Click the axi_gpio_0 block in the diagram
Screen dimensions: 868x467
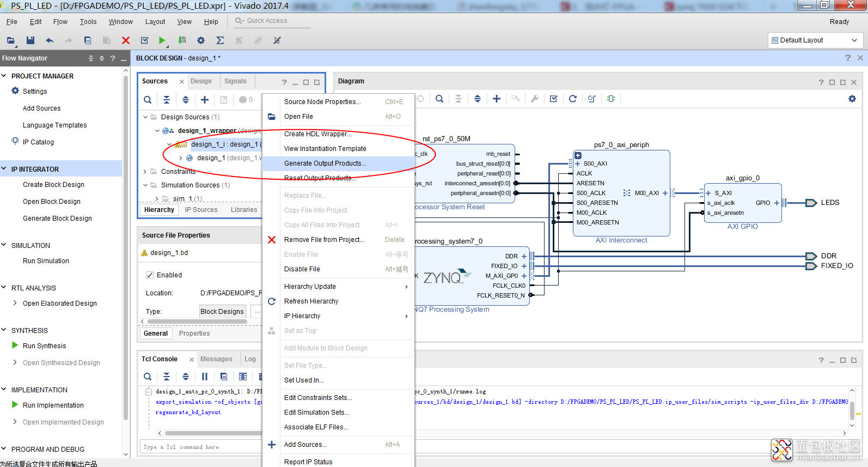tap(743, 203)
